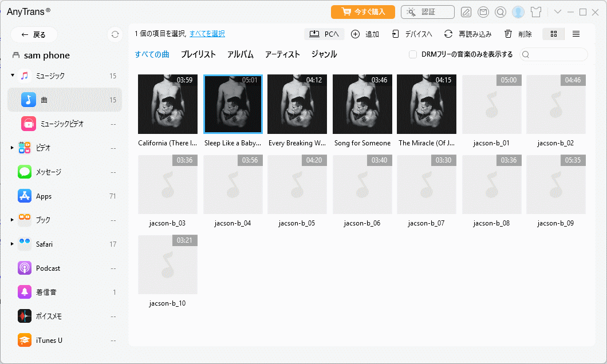This screenshot has width=607, height=364.
Task: Click the 追加 add button
Action: [x=365, y=34]
